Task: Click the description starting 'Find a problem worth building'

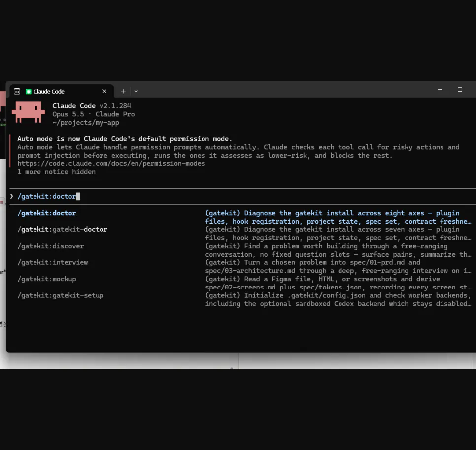Action: 338,250
